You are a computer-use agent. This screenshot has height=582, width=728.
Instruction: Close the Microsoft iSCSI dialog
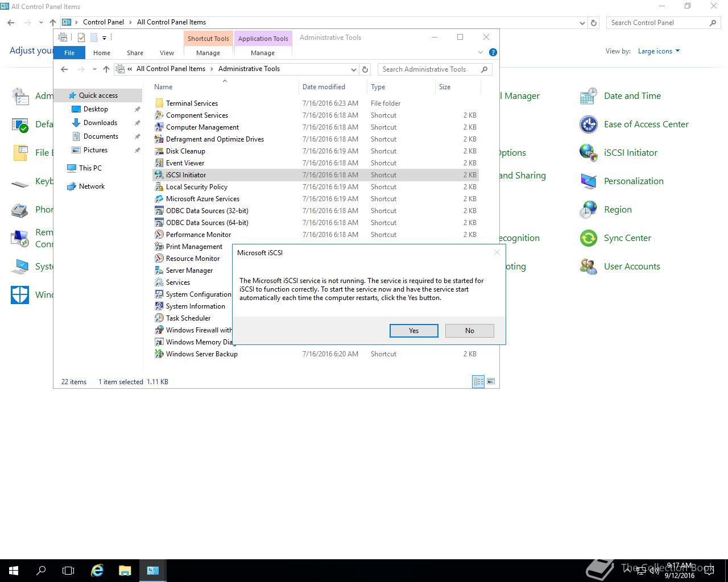pyautogui.click(x=497, y=252)
